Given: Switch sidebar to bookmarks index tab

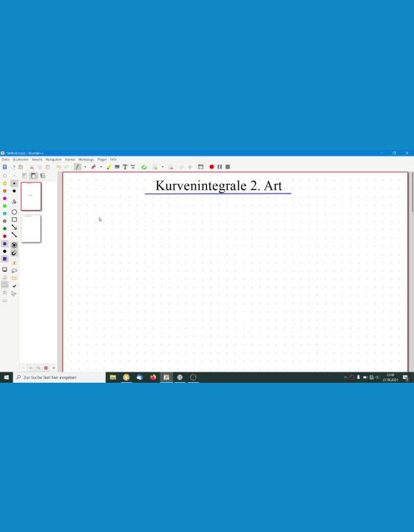Looking at the screenshot, I should [24, 176].
